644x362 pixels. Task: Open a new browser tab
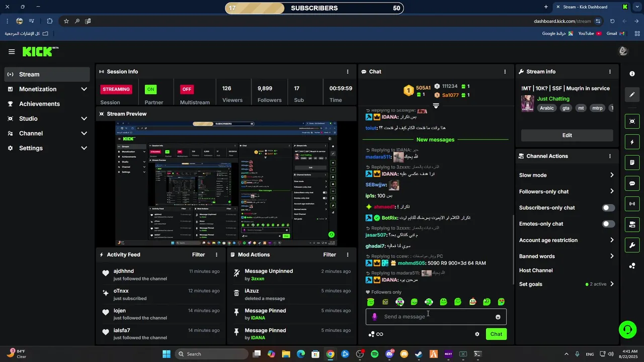(x=546, y=7)
